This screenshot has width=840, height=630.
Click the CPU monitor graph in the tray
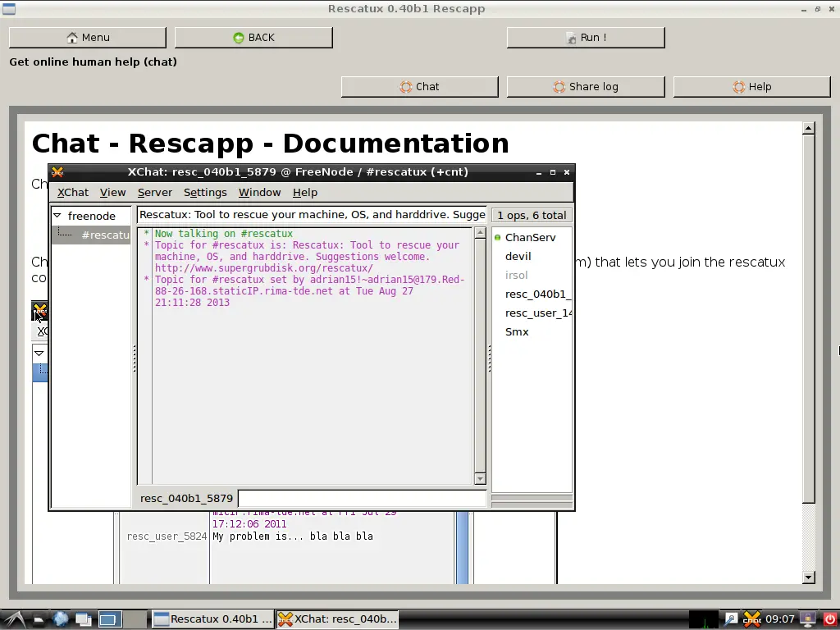click(703, 619)
